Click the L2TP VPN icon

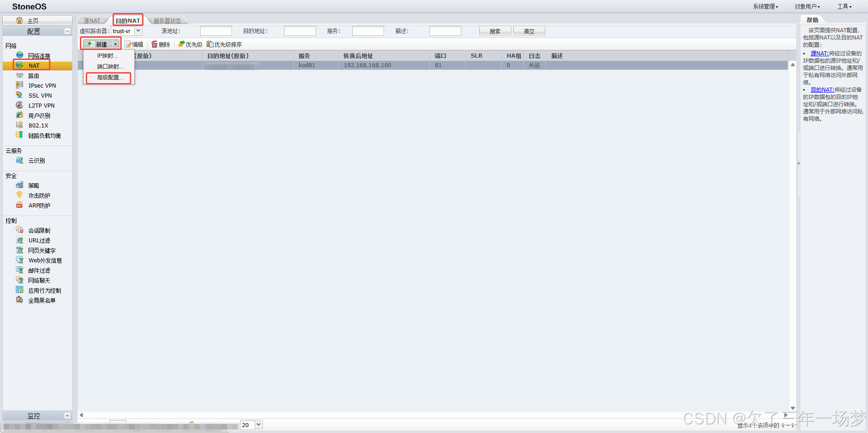coord(20,105)
